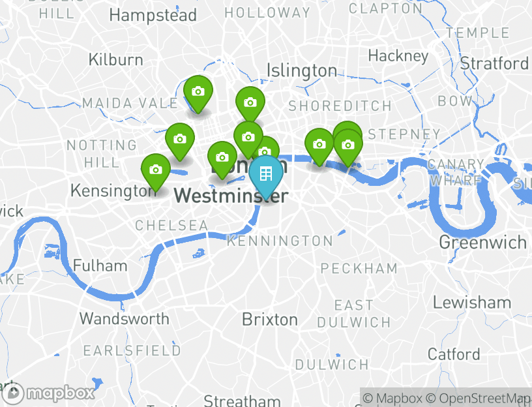
Task: Open the large camera pin above London label
Action: [x=248, y=137]
